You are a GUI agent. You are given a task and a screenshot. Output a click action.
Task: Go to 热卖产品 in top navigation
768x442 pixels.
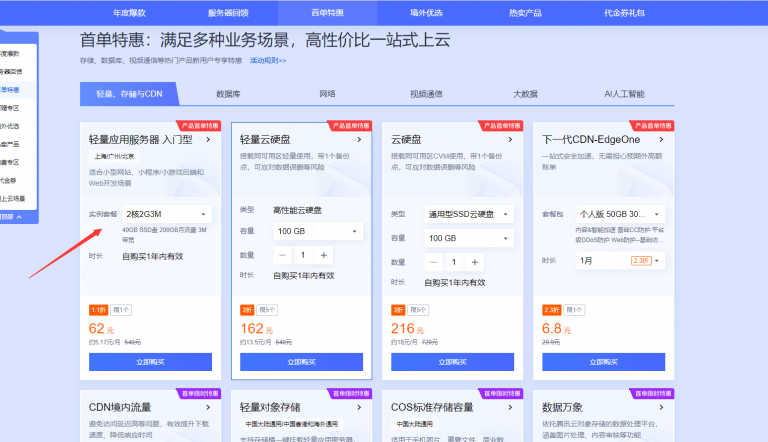tap(525, 13)
